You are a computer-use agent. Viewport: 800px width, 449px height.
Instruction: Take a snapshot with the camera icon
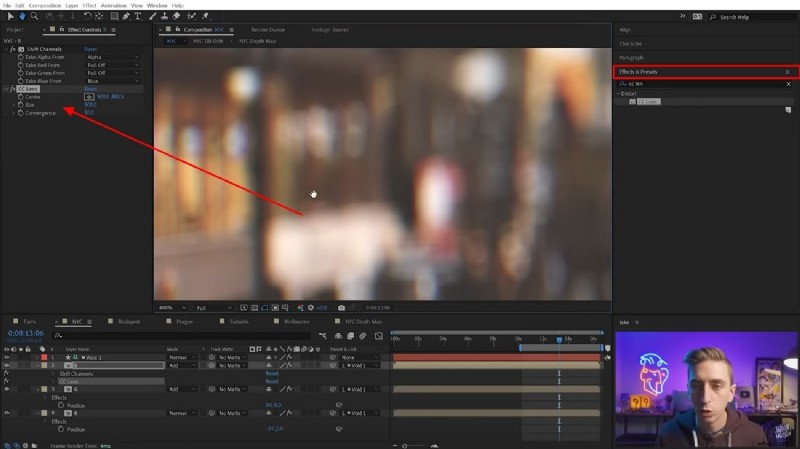[341, 308]
